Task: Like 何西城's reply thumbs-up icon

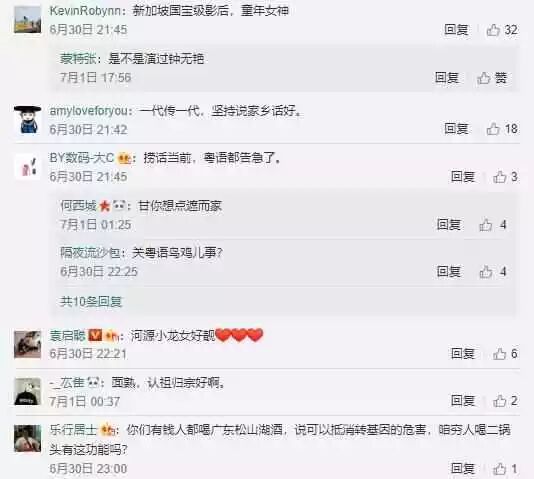Action: (486, 225)
